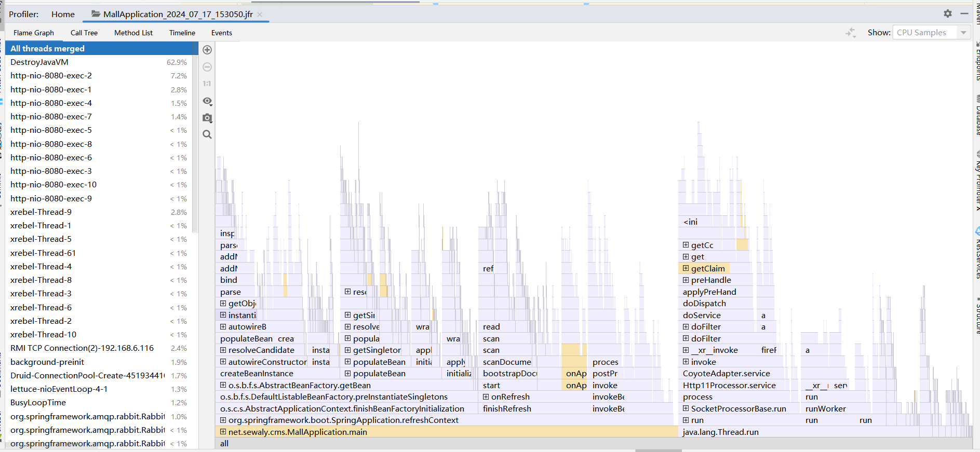This screenshot has width=980, height=452.
Task: Open profiler settings gear
Action: [948, 14]
